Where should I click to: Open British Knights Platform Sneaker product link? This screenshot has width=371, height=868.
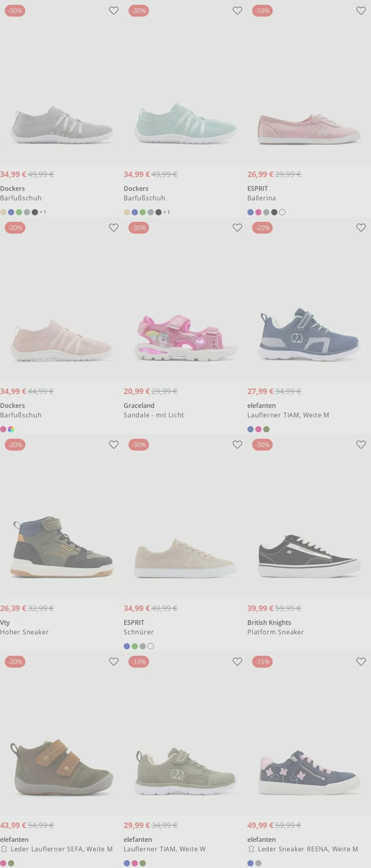tap(275, 627)
